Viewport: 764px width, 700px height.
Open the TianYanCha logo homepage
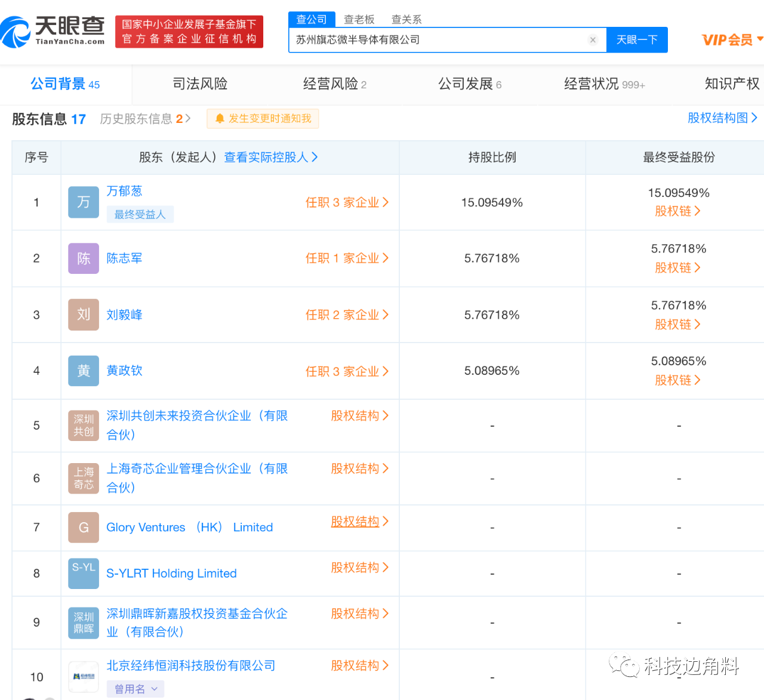[53, 32]
